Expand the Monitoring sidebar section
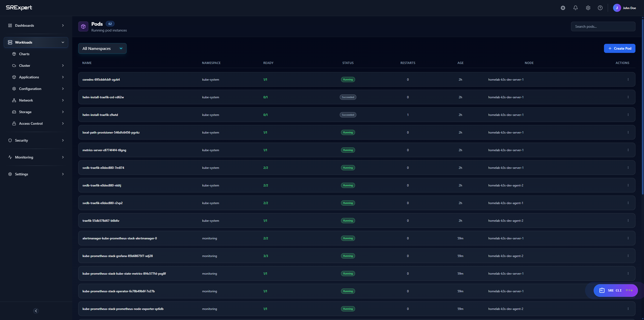Viewport: 644px width, 320px height. 36,157
